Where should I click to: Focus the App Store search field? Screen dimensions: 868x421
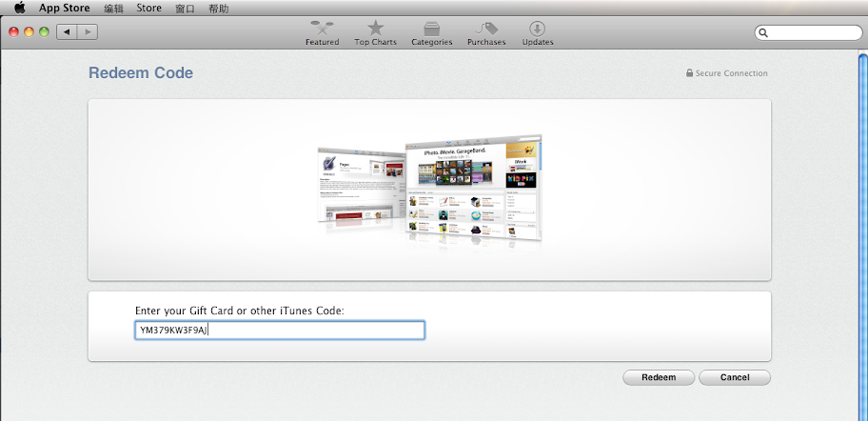pos(808,32)
